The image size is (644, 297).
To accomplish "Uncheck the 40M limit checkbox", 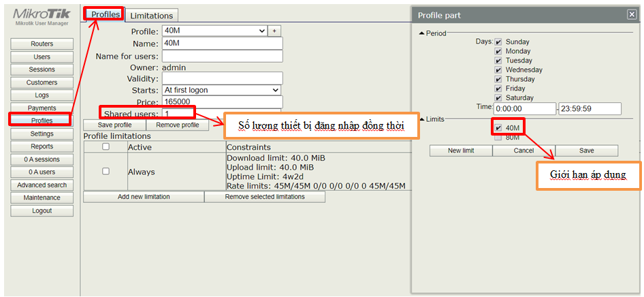I will (498, 127).
